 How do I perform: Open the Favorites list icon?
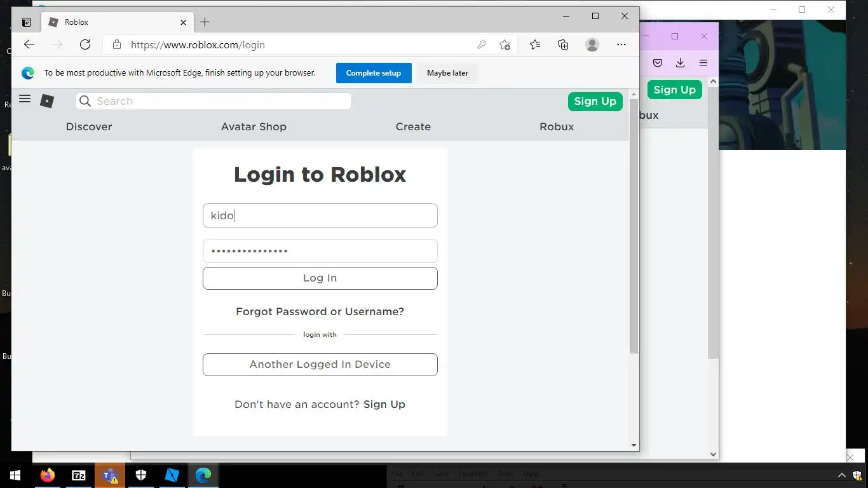click(535, 44)
